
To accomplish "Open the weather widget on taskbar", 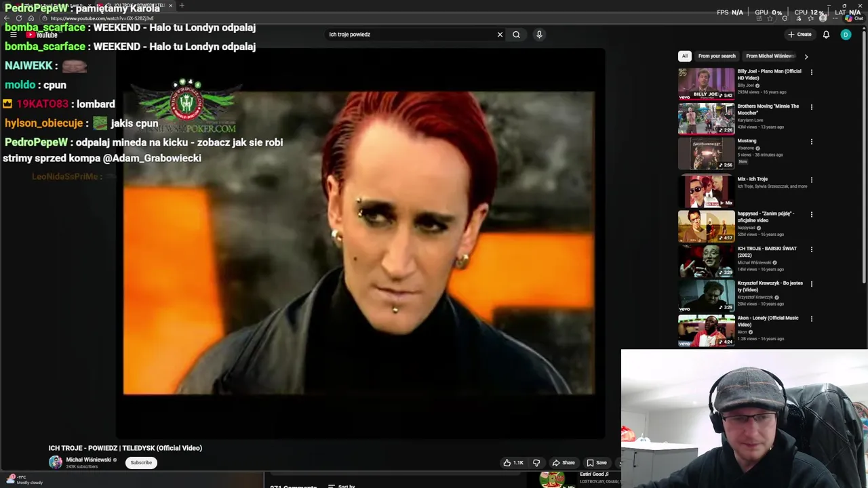I will point(25,480).
